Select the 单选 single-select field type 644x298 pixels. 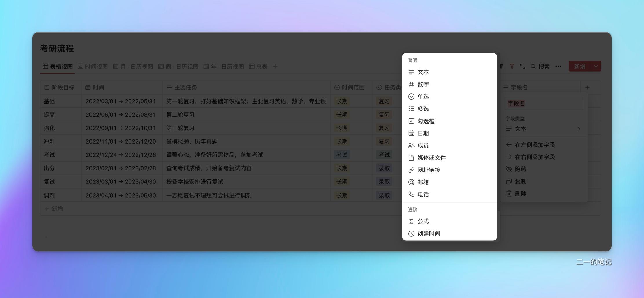point(423,96)
